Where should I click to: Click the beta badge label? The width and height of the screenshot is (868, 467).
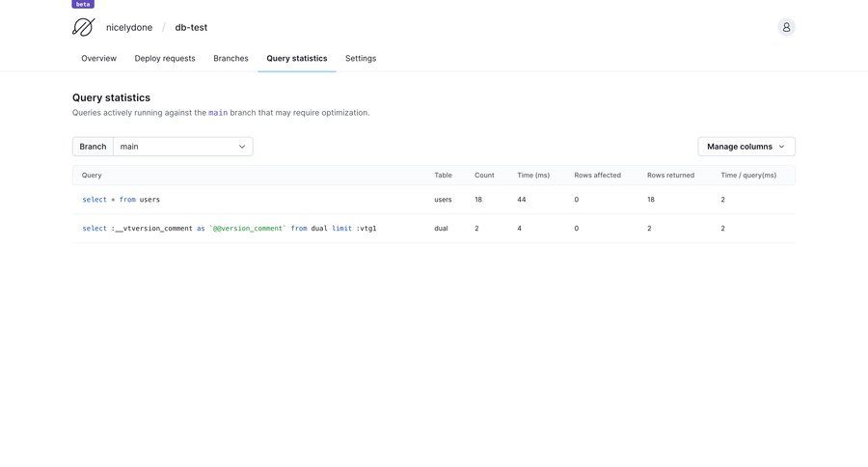[83, 4]
